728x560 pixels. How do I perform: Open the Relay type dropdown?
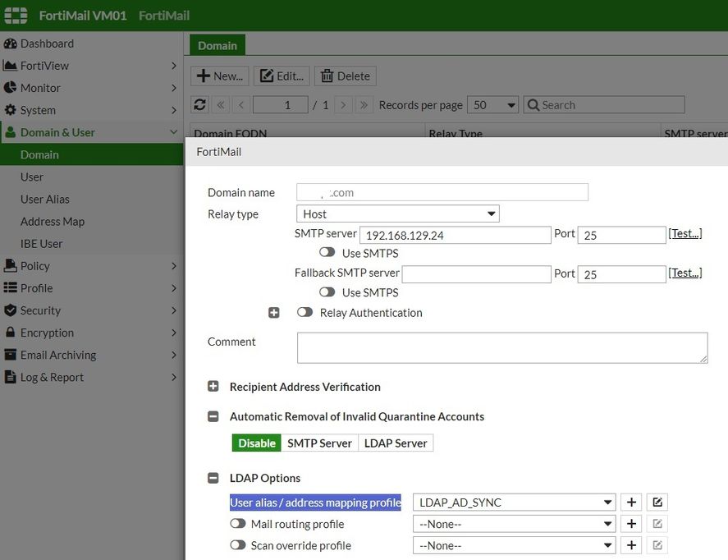click(397, 214)
